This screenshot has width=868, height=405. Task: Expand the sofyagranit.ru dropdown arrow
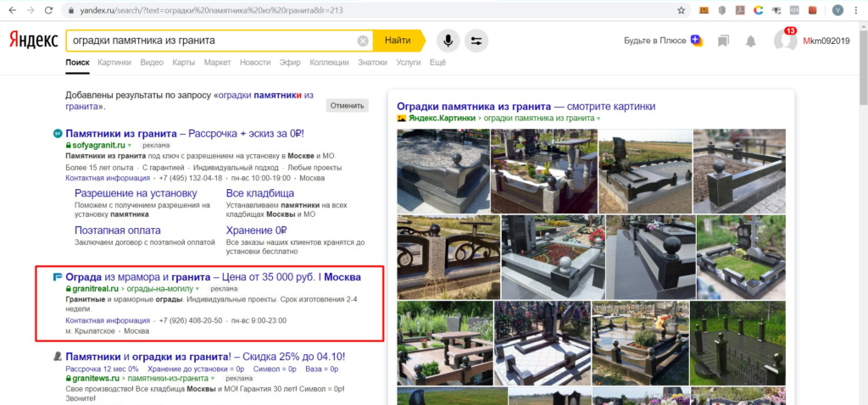(x=131, y=146)
